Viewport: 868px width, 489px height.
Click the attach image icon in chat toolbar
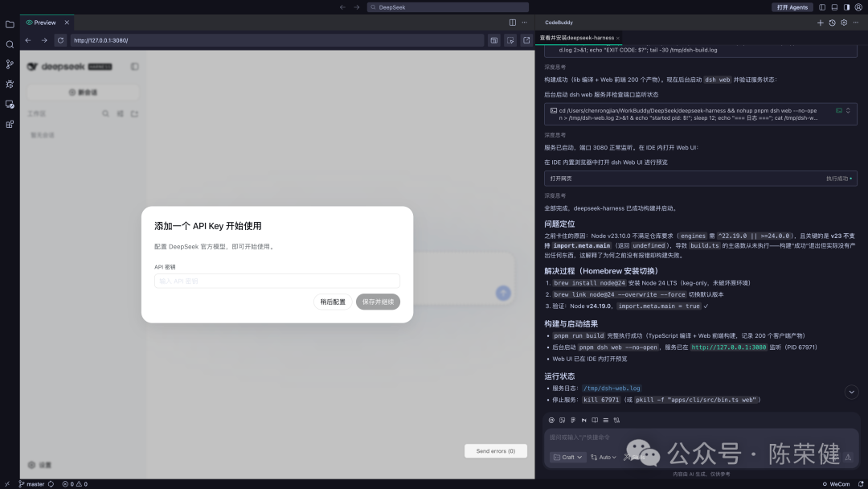(x=562, y=421)
